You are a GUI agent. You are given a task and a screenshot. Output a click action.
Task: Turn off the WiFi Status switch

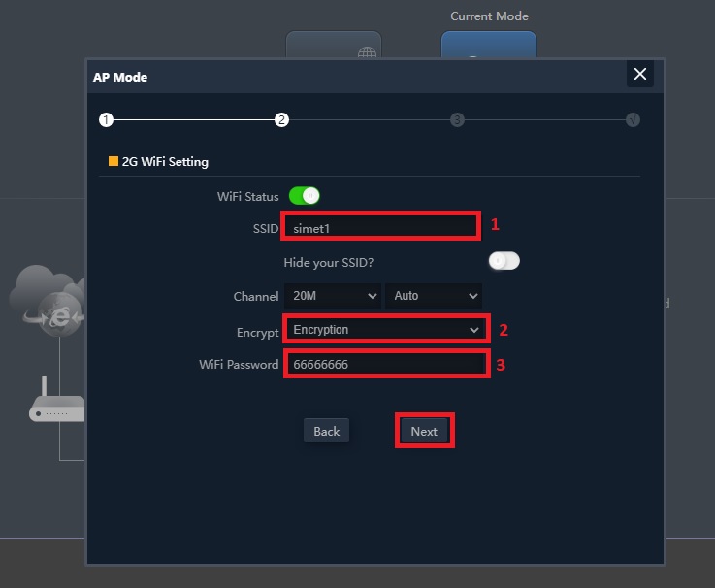(x=305, y=196)
